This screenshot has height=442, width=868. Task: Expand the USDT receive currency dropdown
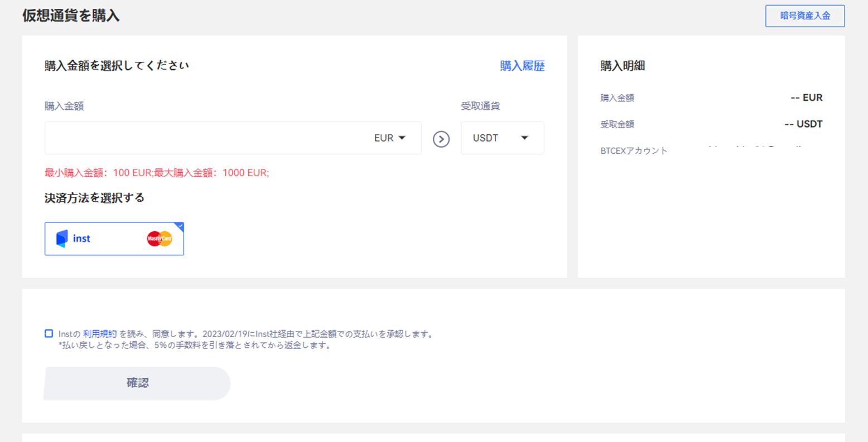point(502,138)
